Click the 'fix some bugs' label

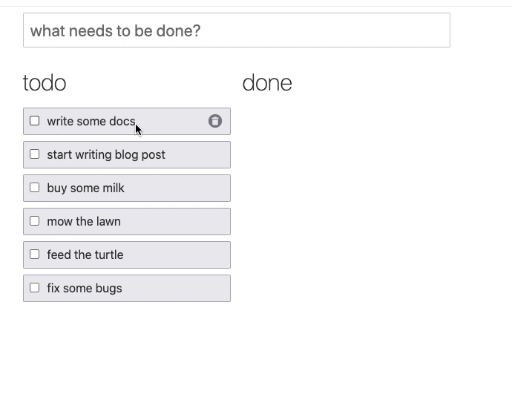[84, 289]
